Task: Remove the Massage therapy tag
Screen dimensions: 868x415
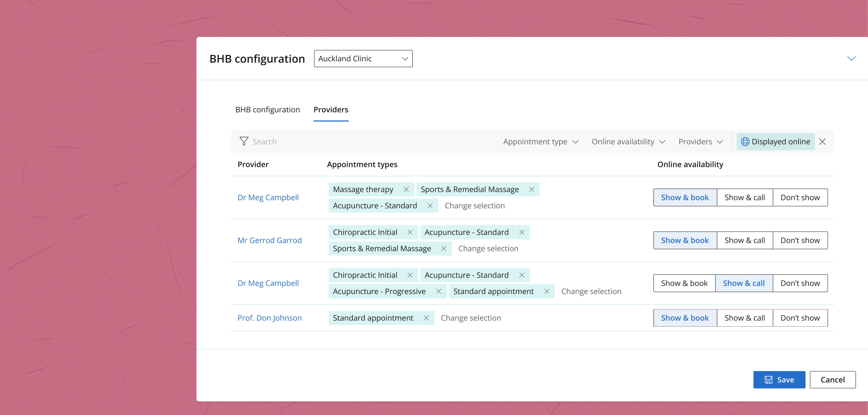Action: point(406,189)
